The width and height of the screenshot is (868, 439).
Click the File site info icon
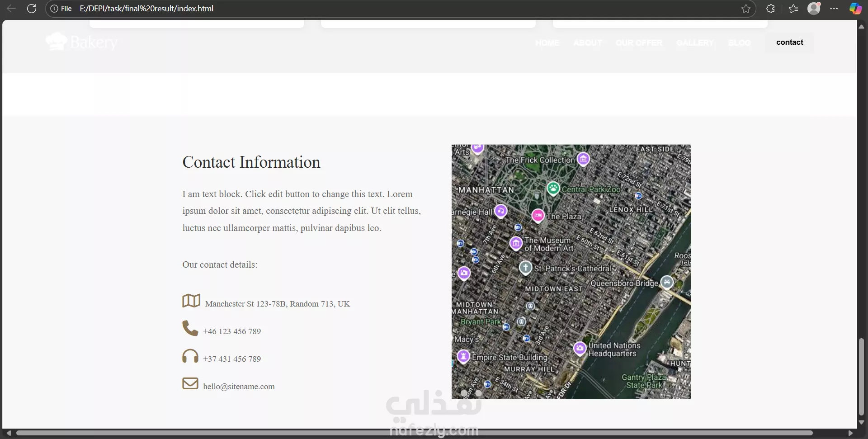pos(54,9)
